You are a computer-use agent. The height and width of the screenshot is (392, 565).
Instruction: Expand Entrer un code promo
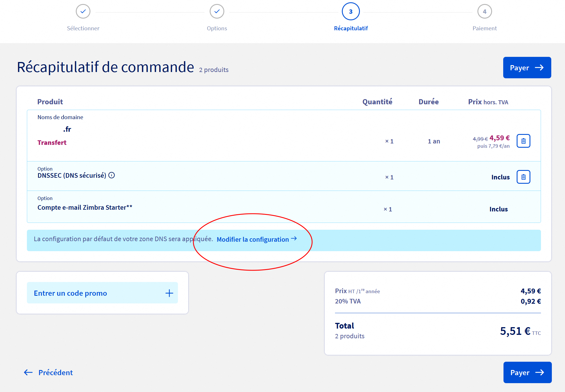70,293
